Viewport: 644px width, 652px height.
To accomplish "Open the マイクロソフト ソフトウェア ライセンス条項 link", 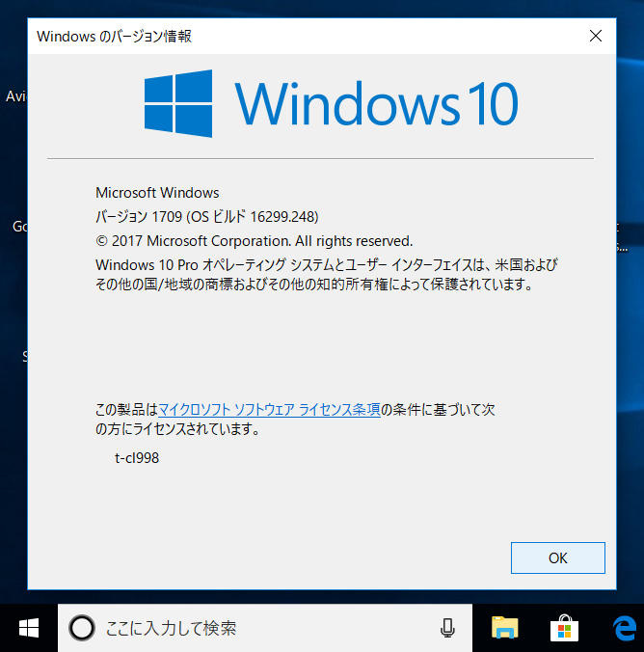I will 268,410.
